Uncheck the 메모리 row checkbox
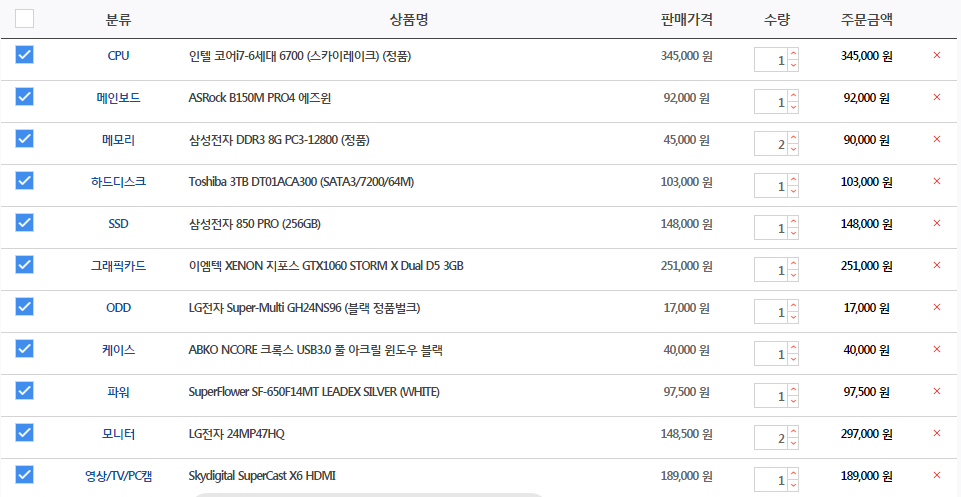The image size is (961, 497). tap(25, 139)
